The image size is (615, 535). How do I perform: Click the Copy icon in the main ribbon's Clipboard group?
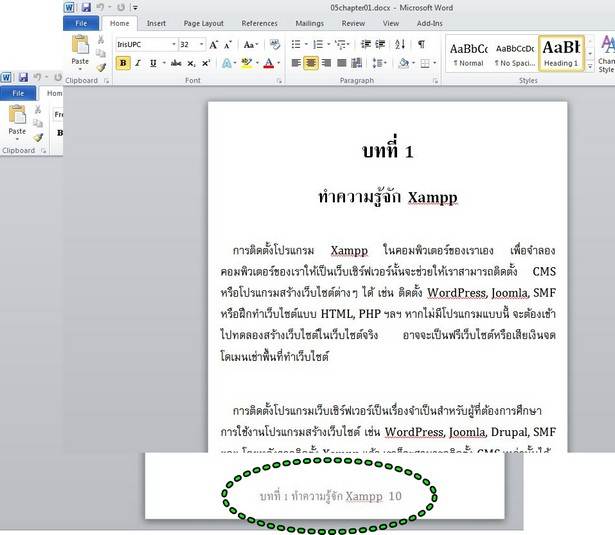pyautogui.click(x=101, y=53)
